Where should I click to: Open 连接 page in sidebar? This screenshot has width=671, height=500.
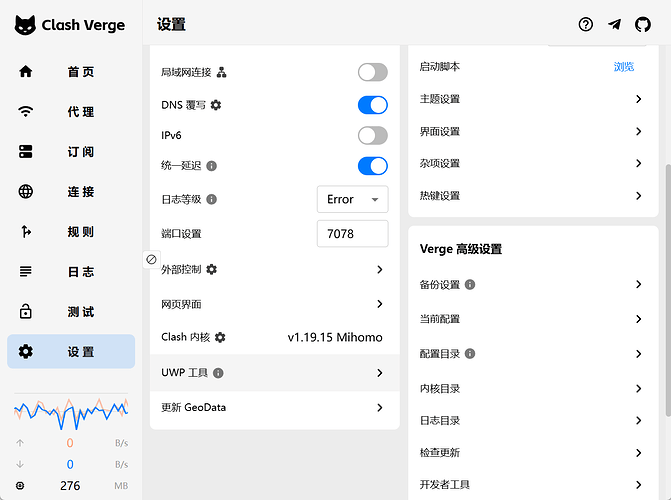pos(71,191)
